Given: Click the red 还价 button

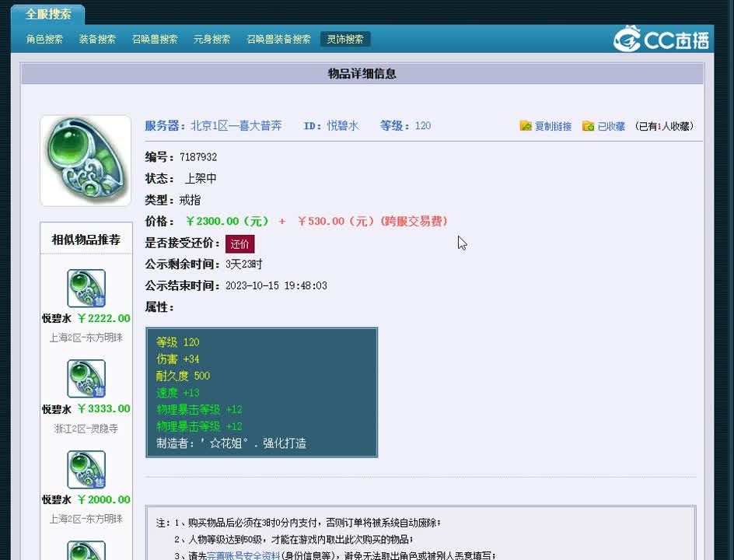Looking at the screenshot, I should 239,244.
